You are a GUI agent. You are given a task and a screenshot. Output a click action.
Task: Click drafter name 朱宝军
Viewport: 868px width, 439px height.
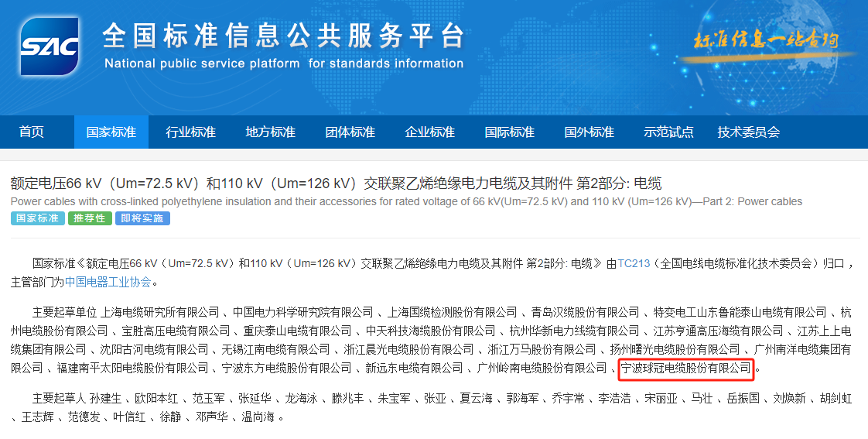[x=394, y=398]
